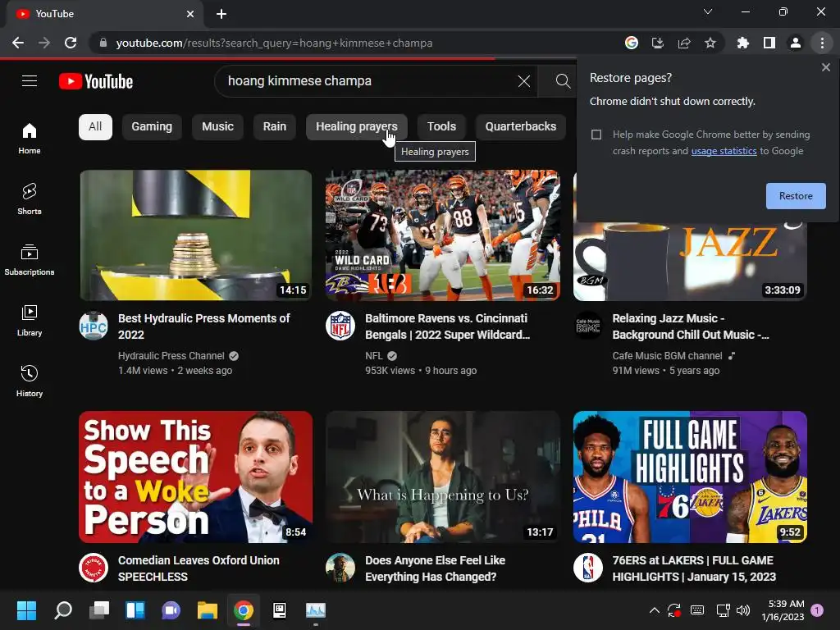
Task: Expand the tab search chevron
Action: [x=708, y=11]
